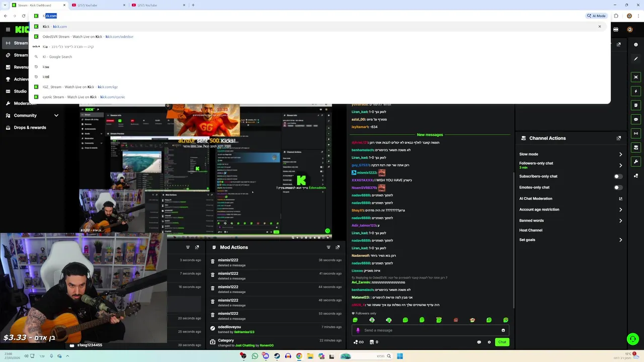This screenshot has width=644, height=362.
Task: Toggle the lightning bolt panel icon
Action: 636,92
